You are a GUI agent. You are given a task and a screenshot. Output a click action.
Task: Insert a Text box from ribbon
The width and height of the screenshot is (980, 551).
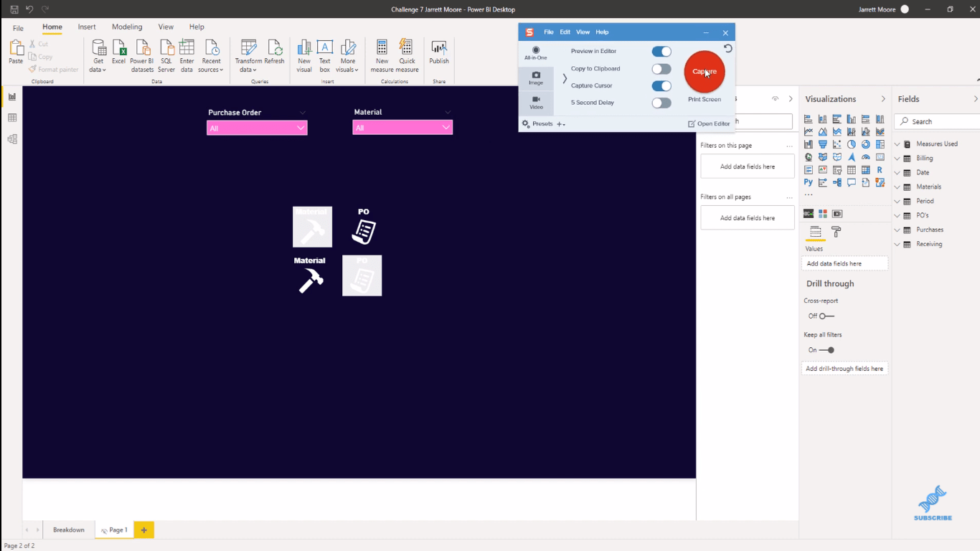325,56
